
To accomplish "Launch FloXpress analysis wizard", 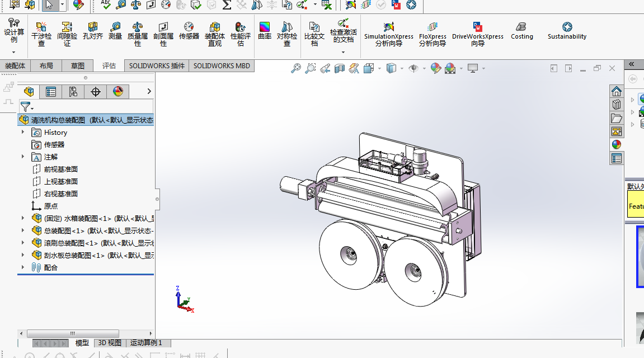I will pyautogui.click(x=433, y=34).
